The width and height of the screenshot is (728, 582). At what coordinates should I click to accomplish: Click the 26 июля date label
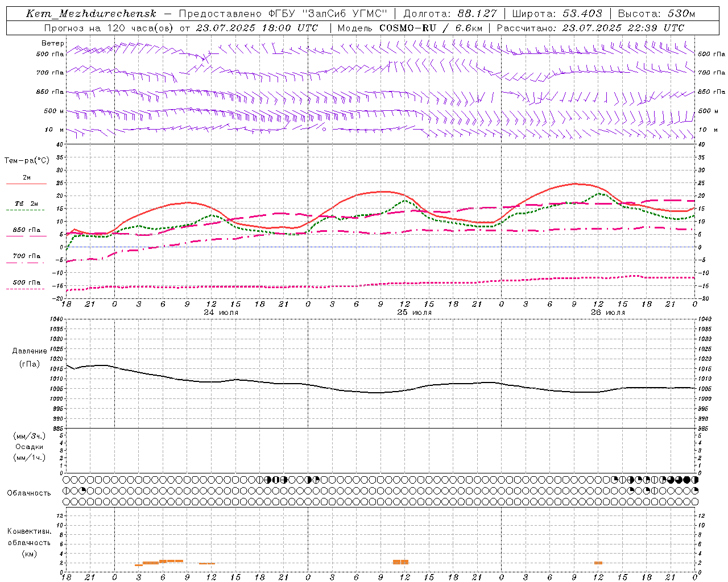point(608,313)
